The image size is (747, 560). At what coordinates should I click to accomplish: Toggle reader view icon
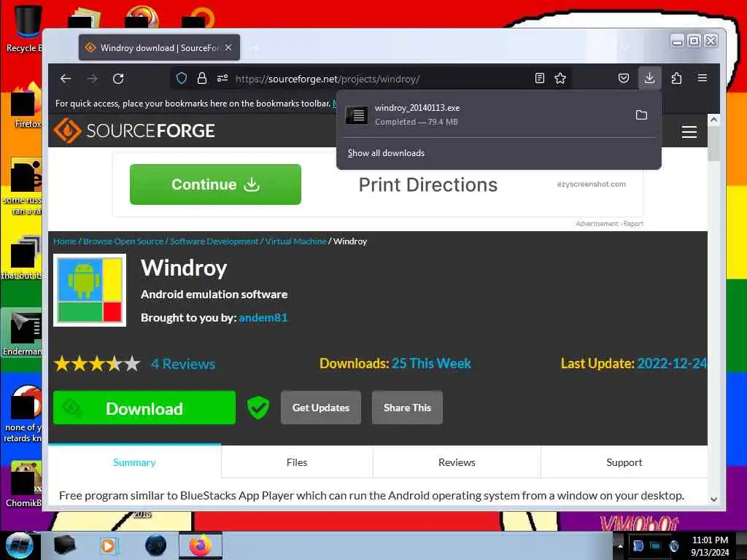pyautogui.click(x=540, y=79)
